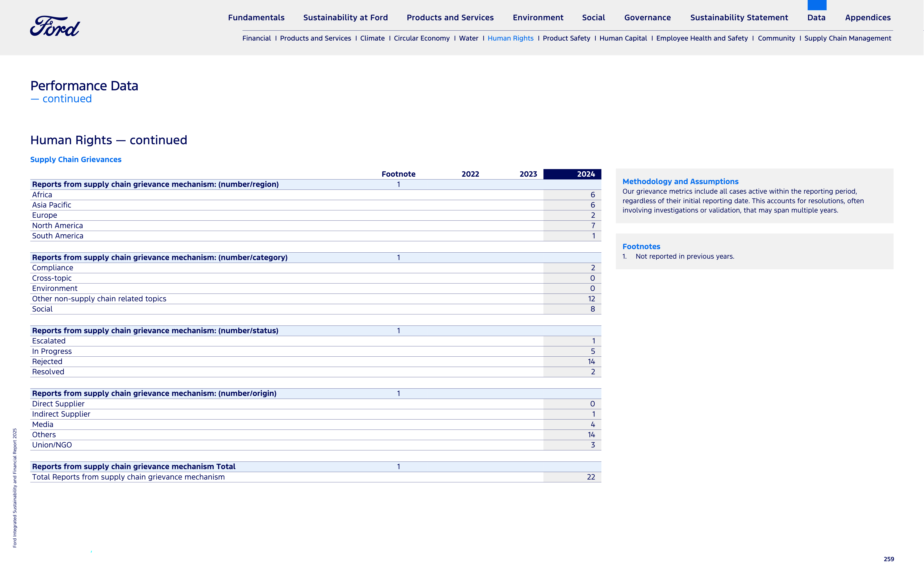Click the Footnotes heading
The width and height of the screenshot is (924, 578).
click(641, 247)
